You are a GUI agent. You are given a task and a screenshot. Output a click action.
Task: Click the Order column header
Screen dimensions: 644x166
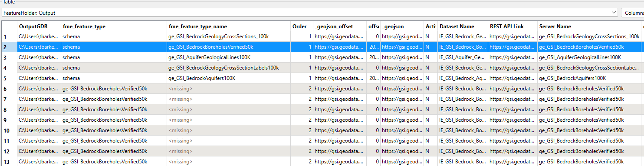[302, 27]
